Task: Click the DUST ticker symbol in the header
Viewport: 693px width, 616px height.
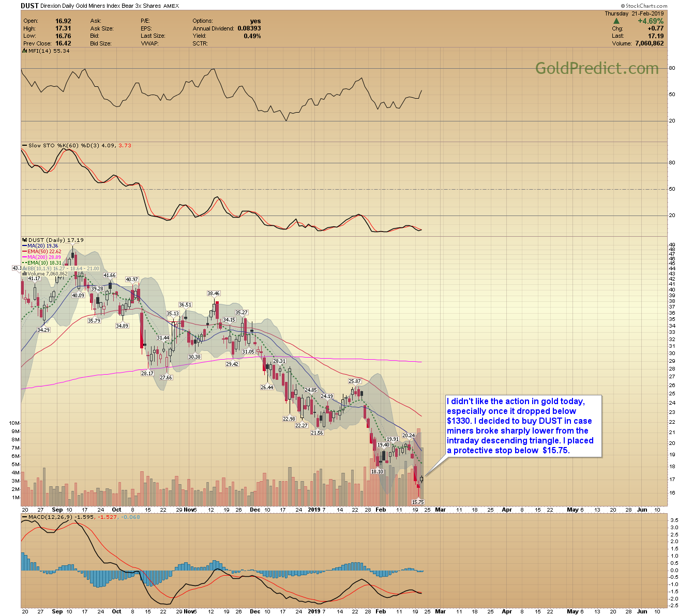Action: [29, 6]
